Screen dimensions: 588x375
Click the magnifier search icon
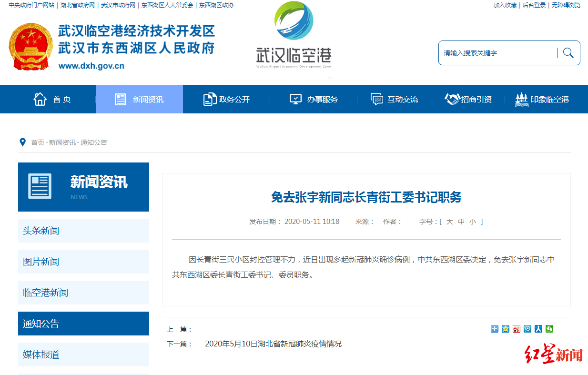(x=568, y=52)
